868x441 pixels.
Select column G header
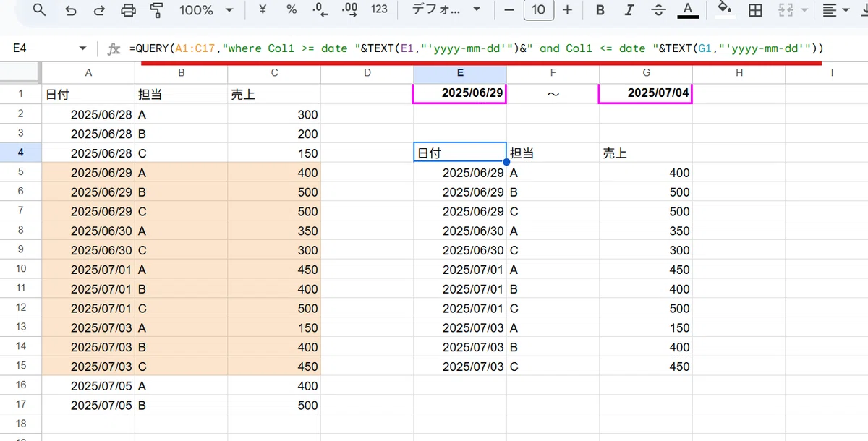coord(646,72)
